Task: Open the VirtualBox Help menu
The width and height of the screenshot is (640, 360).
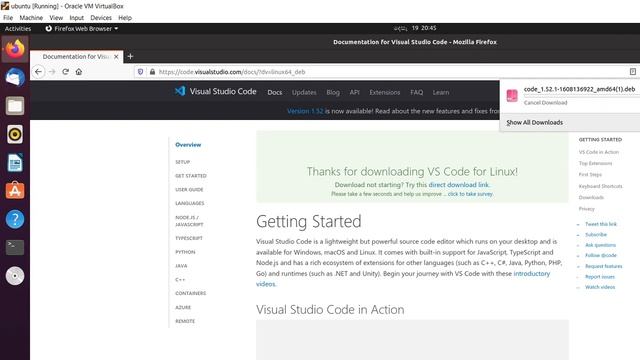Action: pyautogui.click(x=125, y=18)
